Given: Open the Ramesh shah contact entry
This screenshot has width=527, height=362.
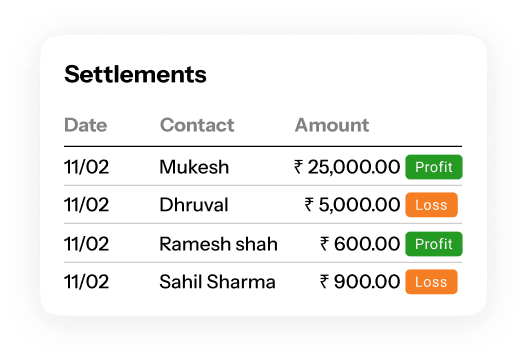Looking at the screenshot, I should pos(218,244).
